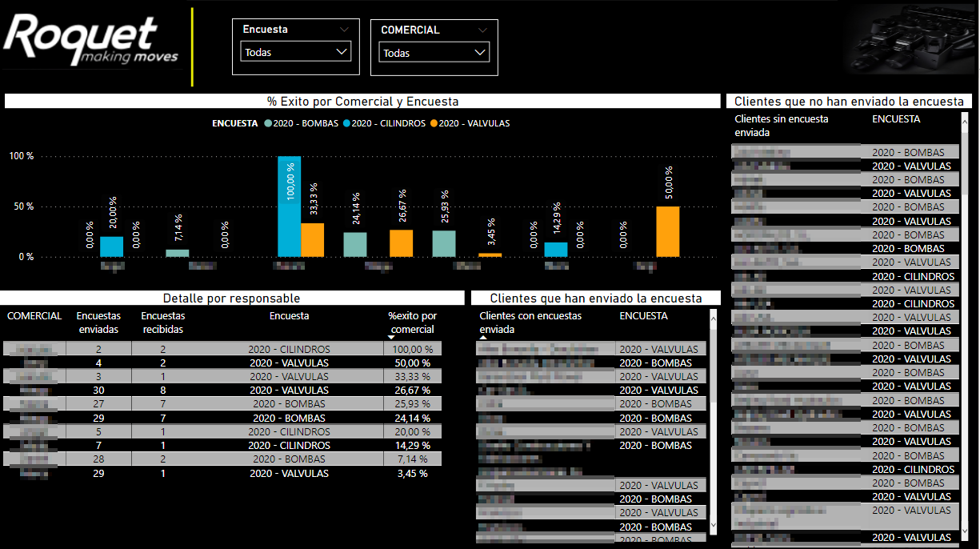Click the Clientes que no han enviado la encuesta title
Viewport: 980px width, 549px height.
tap(849, 102)
